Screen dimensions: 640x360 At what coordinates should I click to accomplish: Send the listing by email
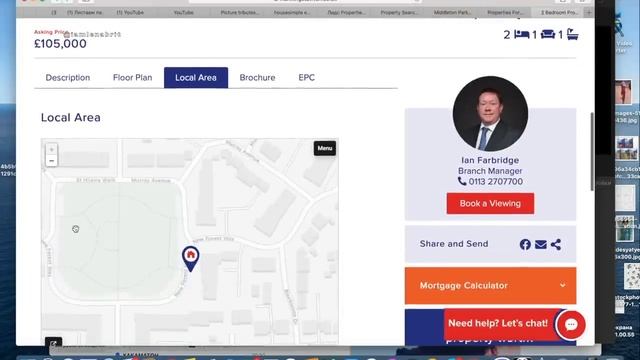tap(541, 244)
